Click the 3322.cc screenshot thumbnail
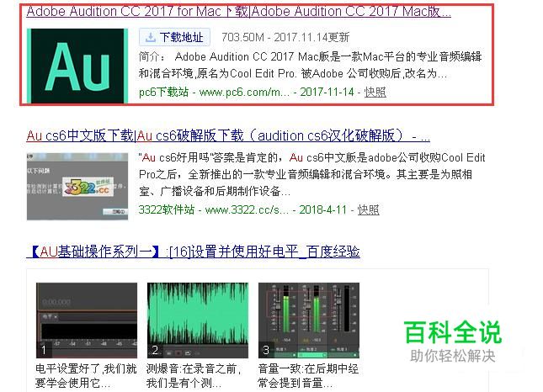 click(77, 187)
